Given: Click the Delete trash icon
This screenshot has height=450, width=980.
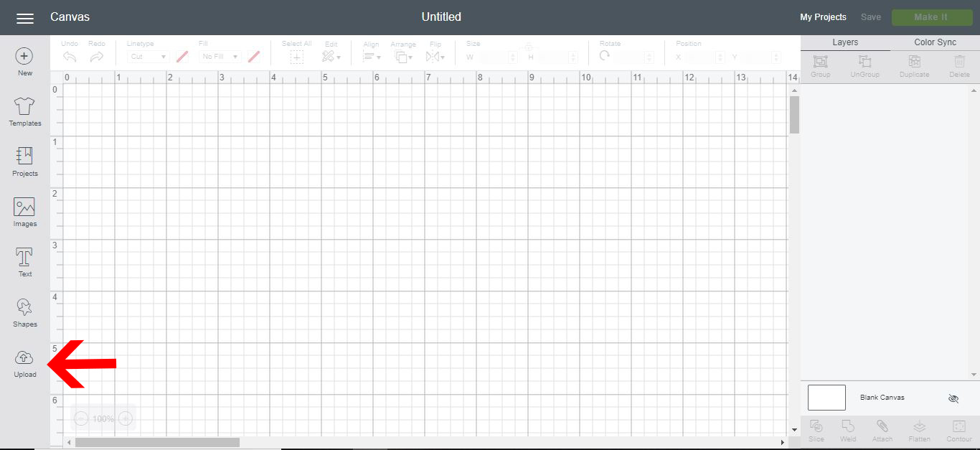Looking at the screenshot, I should pyautogui.click(x=959, y=62).
